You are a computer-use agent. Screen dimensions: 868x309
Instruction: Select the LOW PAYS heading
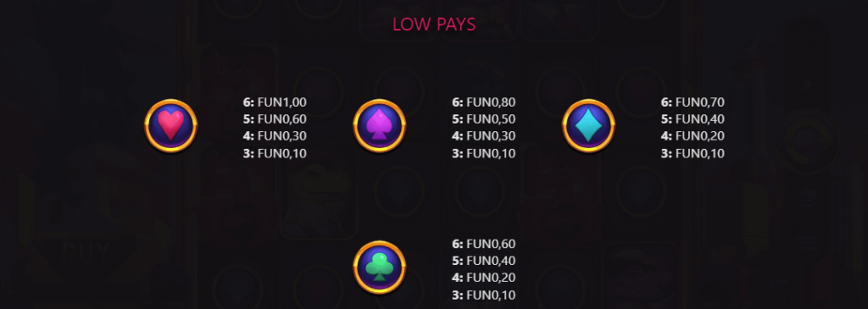[x=434, y=25]
